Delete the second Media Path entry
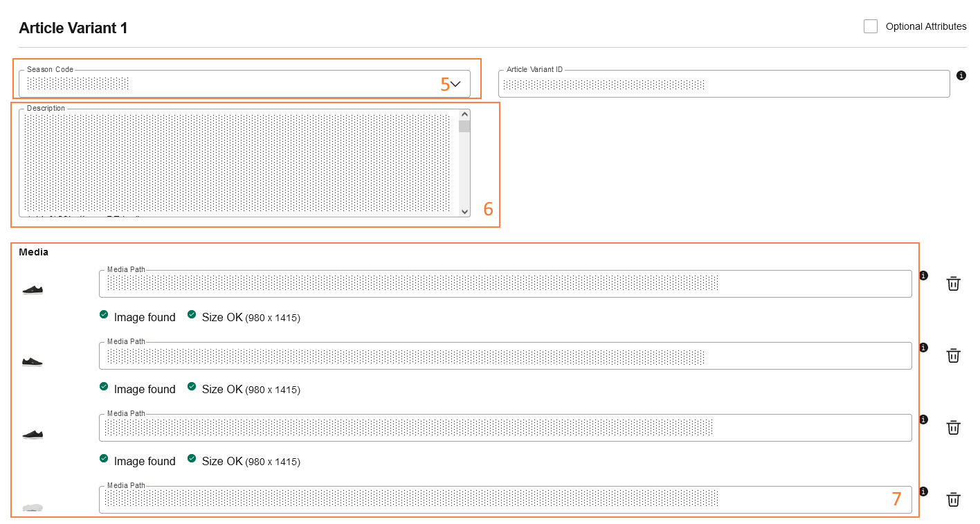Screen dimensions: 980x524 953,355
